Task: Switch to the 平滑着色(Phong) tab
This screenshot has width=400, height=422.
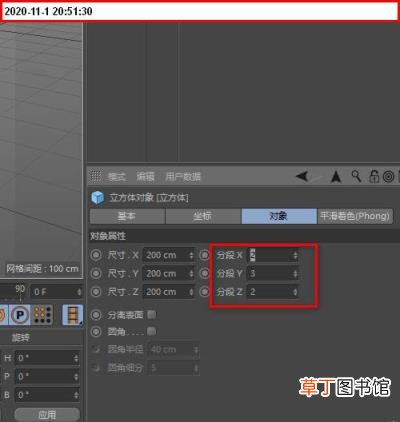Action: pyautogui.click(x=355, y=216)
